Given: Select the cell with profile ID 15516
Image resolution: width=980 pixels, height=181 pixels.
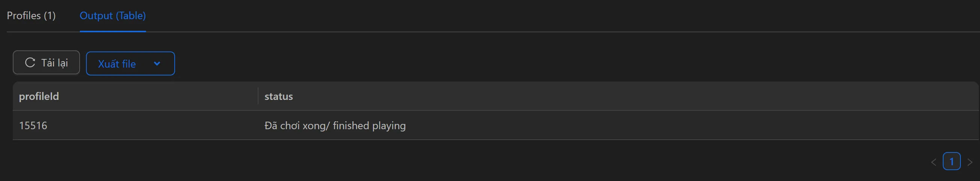Looking at the screenshot, I should (33, 125).
